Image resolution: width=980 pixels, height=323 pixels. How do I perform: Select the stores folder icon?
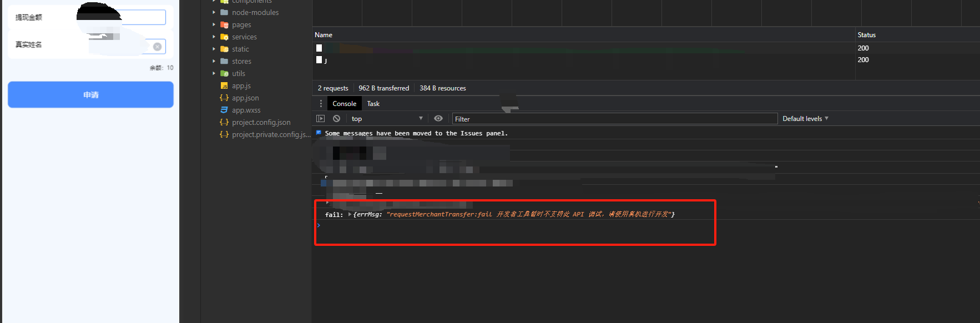pos(224,61)
